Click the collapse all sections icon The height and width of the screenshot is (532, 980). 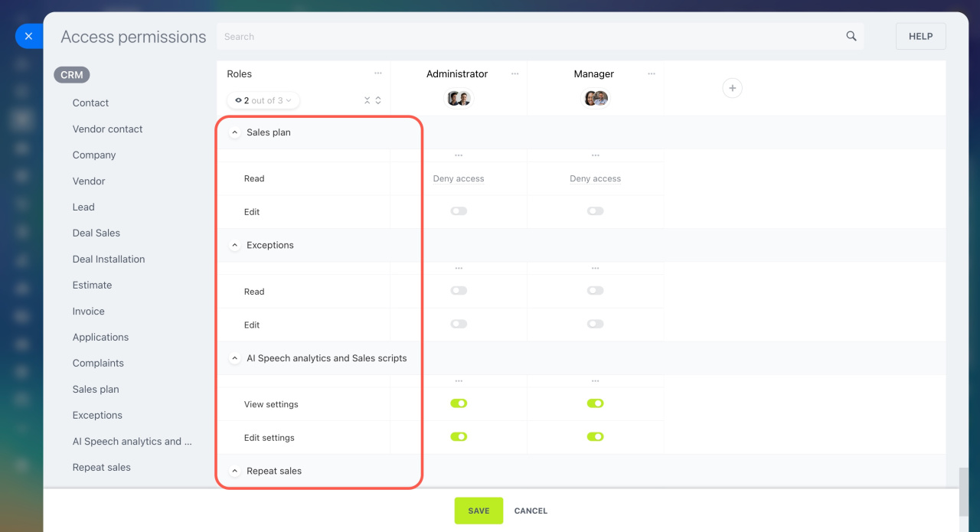[367, 100]
